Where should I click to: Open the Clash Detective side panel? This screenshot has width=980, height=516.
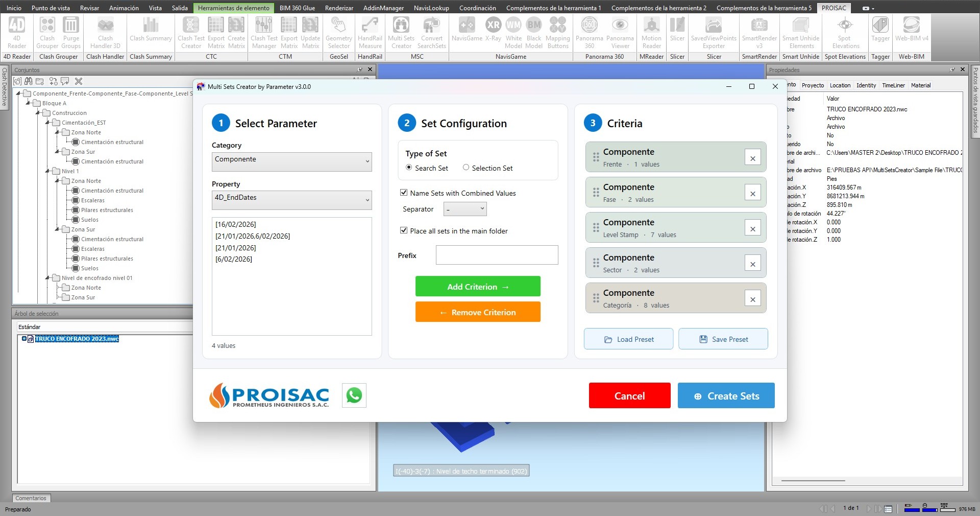(x=5, y=87)
